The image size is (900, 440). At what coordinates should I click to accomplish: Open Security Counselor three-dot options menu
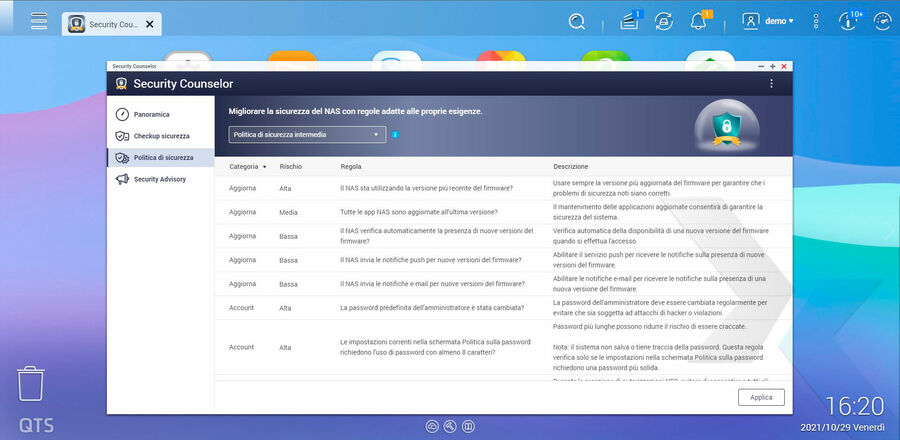771,84
